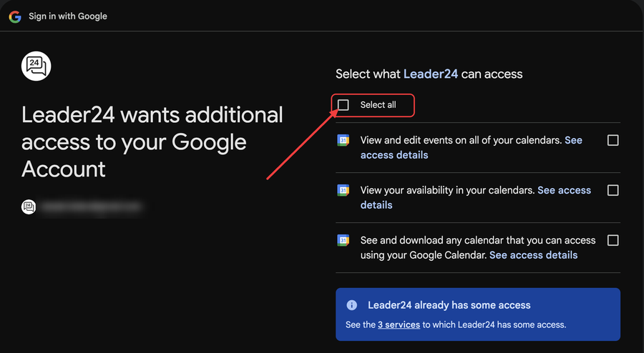Open the '3 services' link
Screen dimensions: 644x353
[x=399, y=324]
